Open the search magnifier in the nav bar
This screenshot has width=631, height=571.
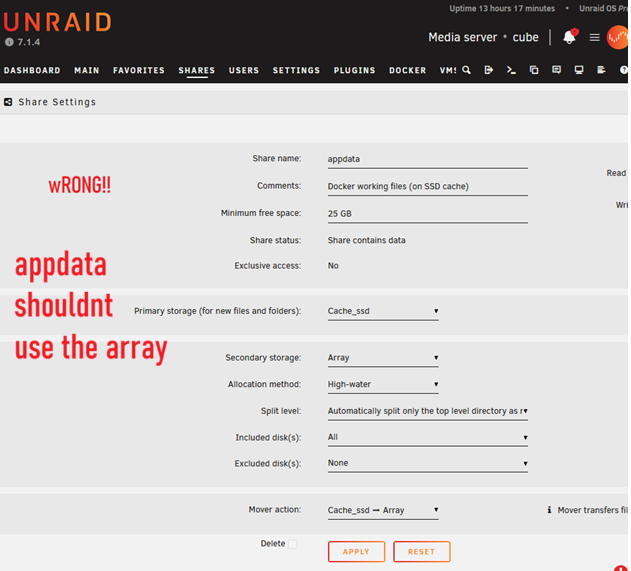pyautogui.click(x=466, y=70)
